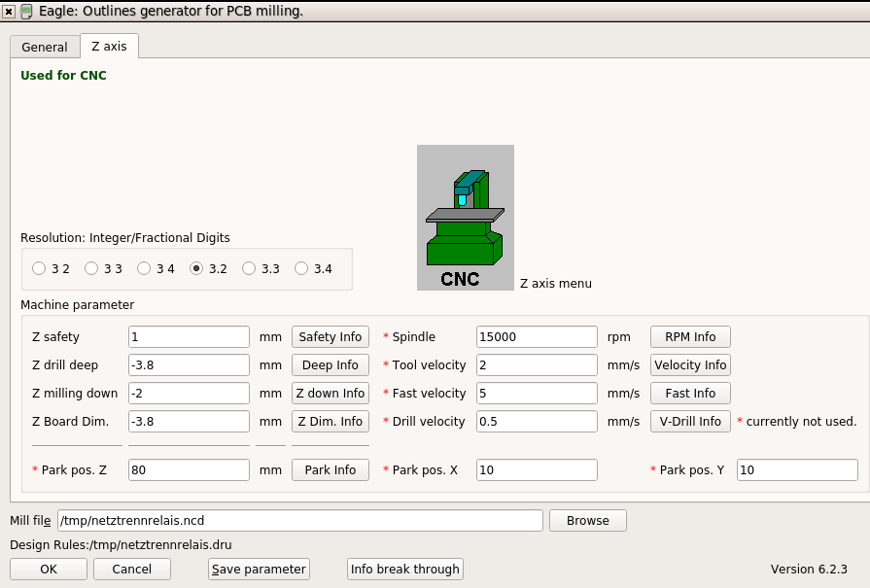Click the CNC machine image

(465, 217)
